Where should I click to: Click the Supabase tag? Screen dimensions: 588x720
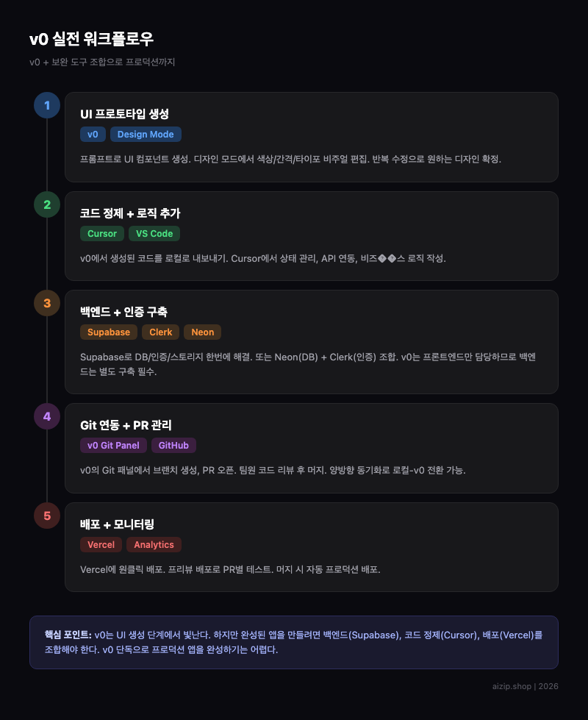(x=109, y=332)
